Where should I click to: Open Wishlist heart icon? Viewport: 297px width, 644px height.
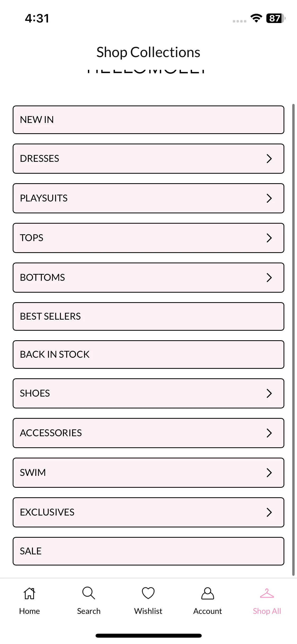tap(148, 593)
